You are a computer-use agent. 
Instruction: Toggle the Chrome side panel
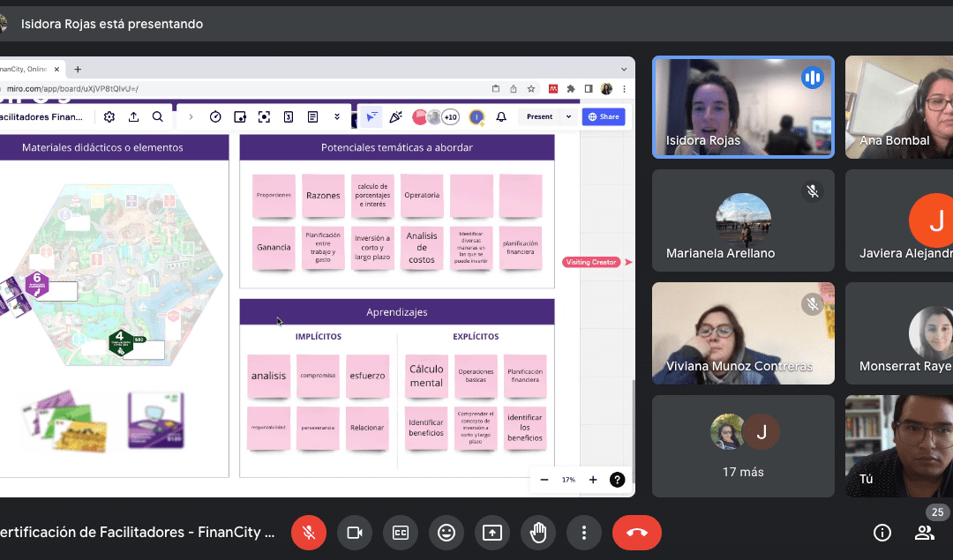pyautogui.click(x=589, y=89)
